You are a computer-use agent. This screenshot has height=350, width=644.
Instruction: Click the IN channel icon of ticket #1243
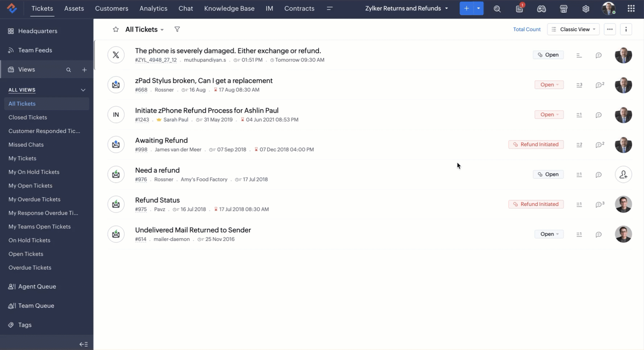coord(116,114)
